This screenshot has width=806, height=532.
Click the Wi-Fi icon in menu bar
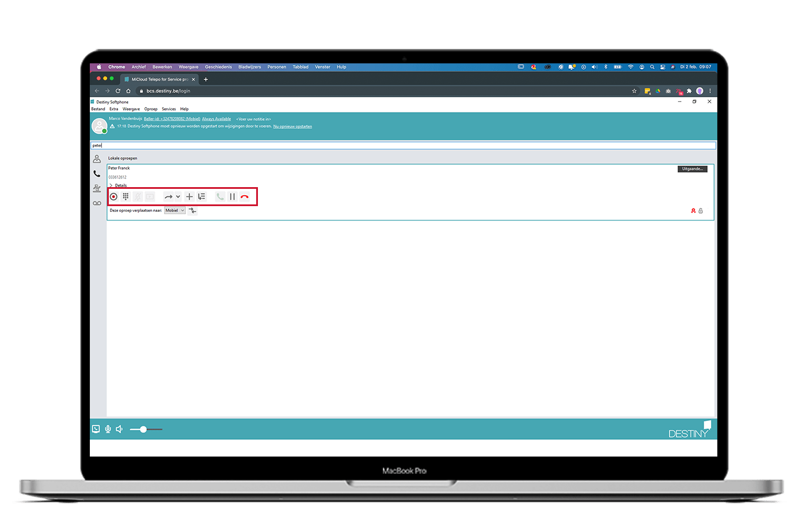pos(630,67)
